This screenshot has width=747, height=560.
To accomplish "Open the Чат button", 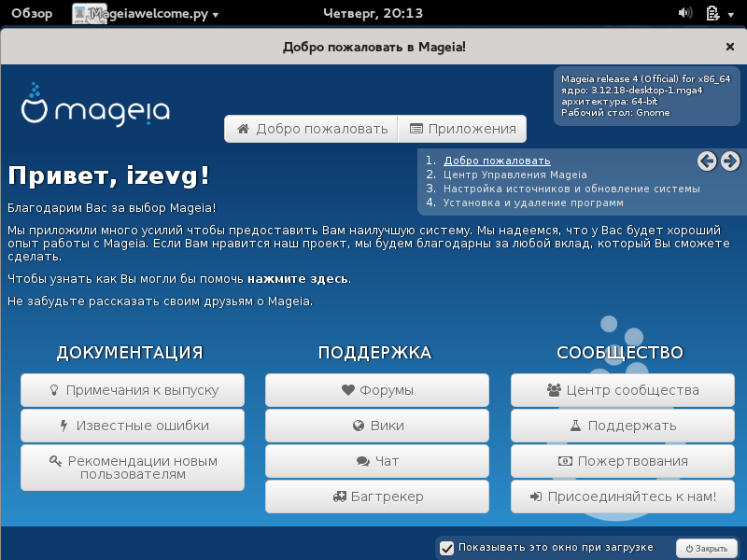I will [x=377, y=461].
